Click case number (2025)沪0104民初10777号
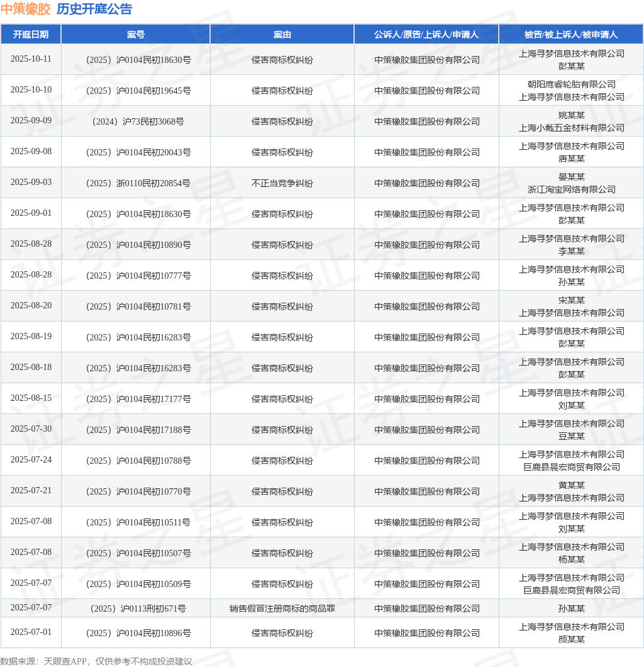644x667 pixels. pos(138,276)
